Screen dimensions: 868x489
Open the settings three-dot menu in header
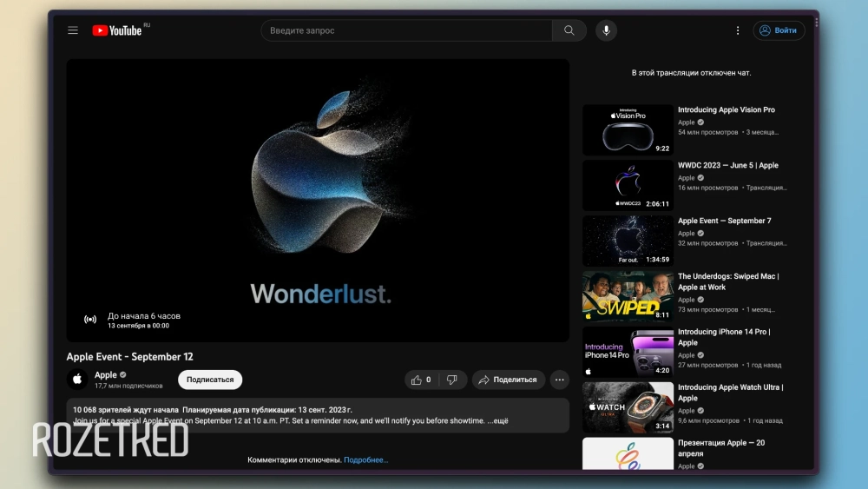[x=738, y=30]
